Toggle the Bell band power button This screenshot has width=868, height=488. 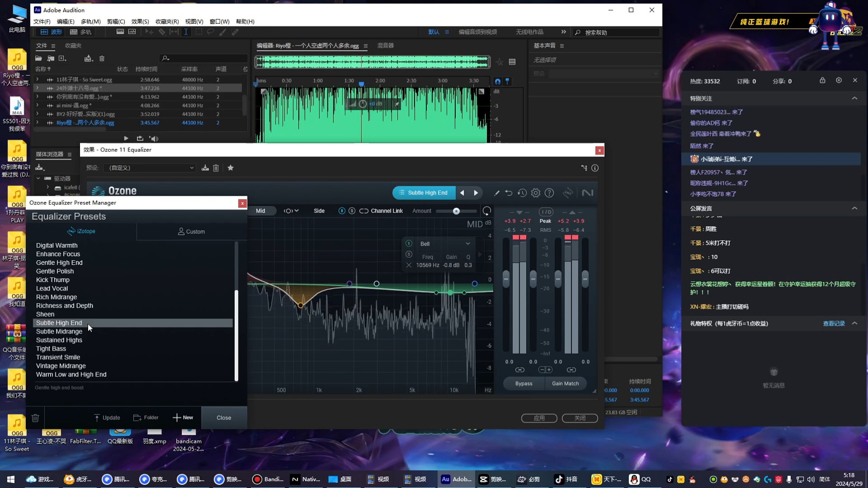tap(409, 244)
